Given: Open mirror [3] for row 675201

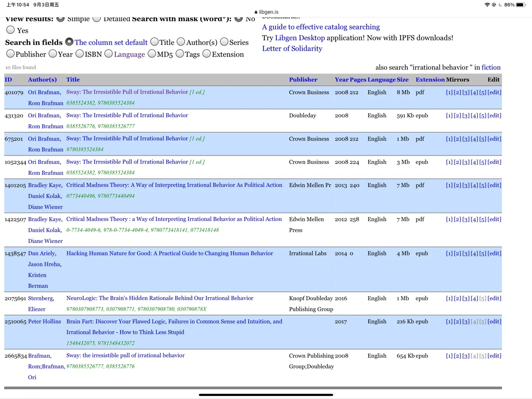Looking at the screenshot, I should tap(466, 139).
